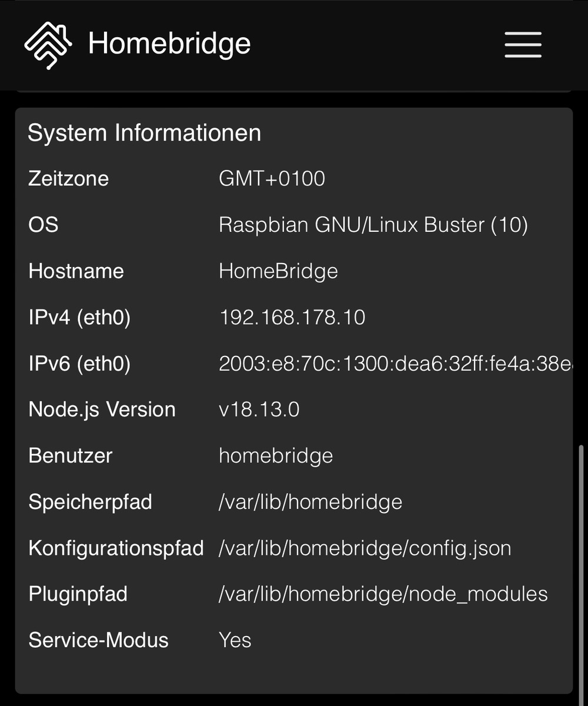This screenshot has height=706, width=588.
Task: Click the Node.js version v18.13.0 value
Action: [x=259, y=409]
